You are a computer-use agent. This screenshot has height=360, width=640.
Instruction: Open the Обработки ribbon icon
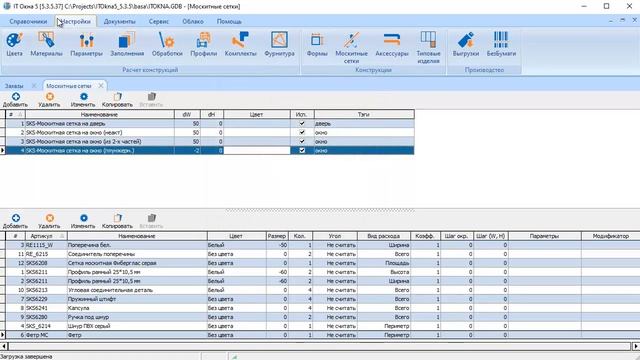[x=167, y=44]
